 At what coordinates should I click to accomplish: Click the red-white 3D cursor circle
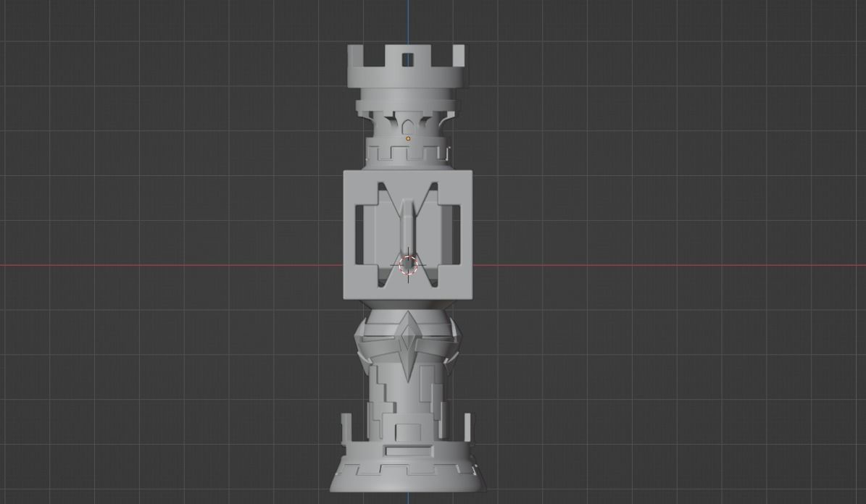408,265
